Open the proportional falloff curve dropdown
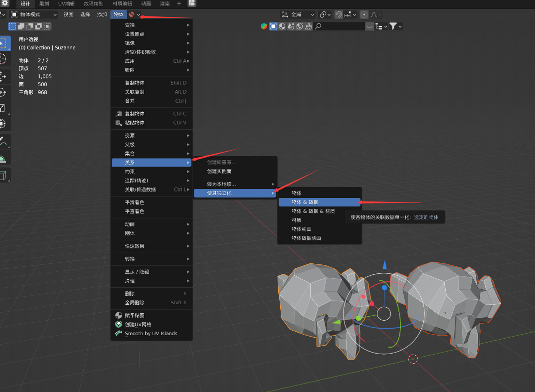535x392 pixels. click(376, 14)
